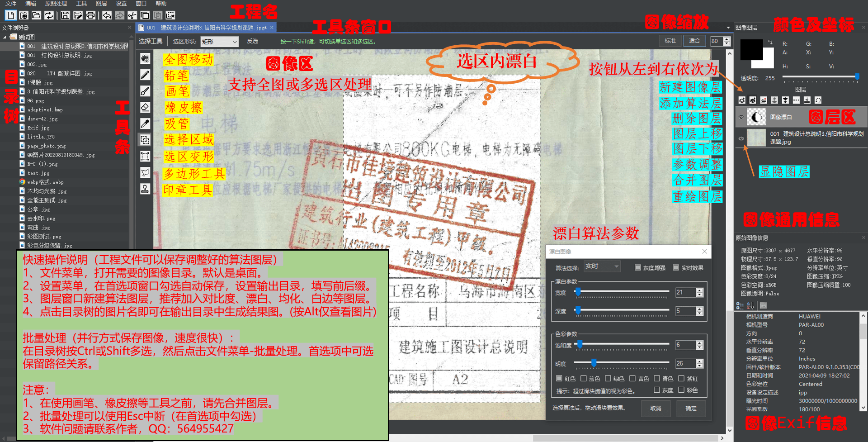Click the New file icon in top toolbar
The image size is (868, 442).
[x=11, y=15]
